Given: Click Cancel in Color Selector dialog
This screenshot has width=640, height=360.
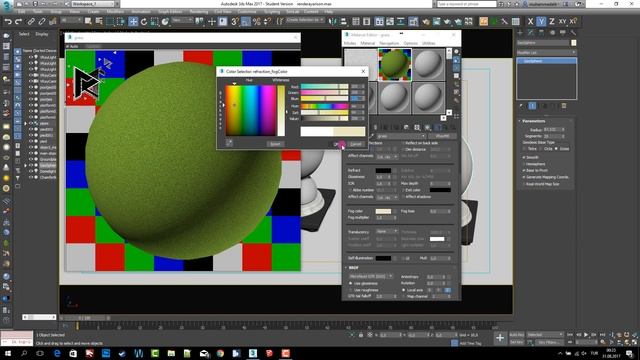Looking at the screenshot, I should coord(356,144).
